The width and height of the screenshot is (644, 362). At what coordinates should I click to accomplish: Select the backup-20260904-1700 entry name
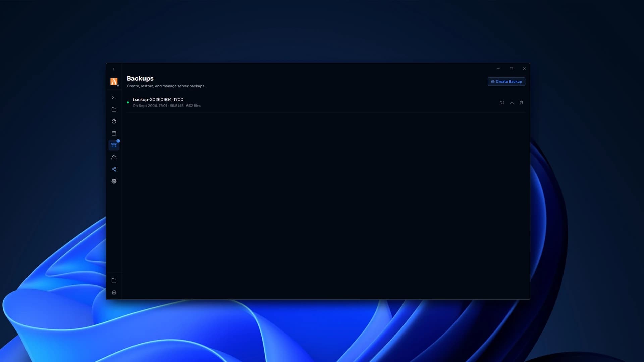(158, 99)
